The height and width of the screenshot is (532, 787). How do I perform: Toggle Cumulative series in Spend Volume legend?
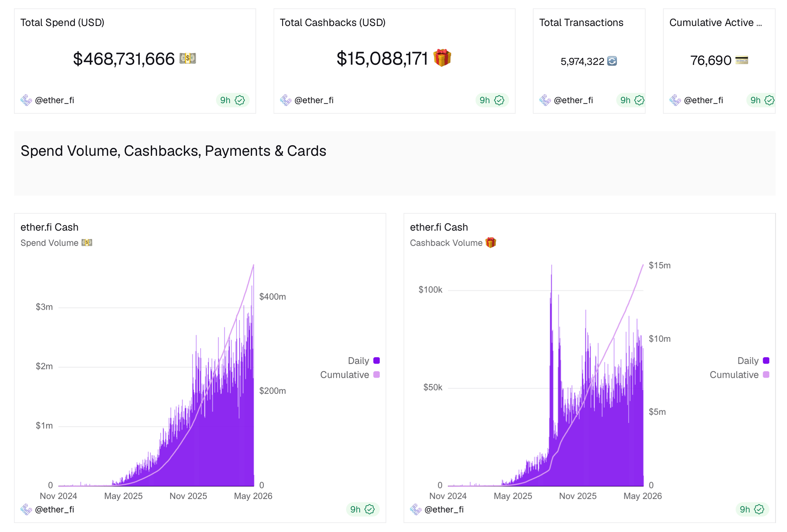350,375
